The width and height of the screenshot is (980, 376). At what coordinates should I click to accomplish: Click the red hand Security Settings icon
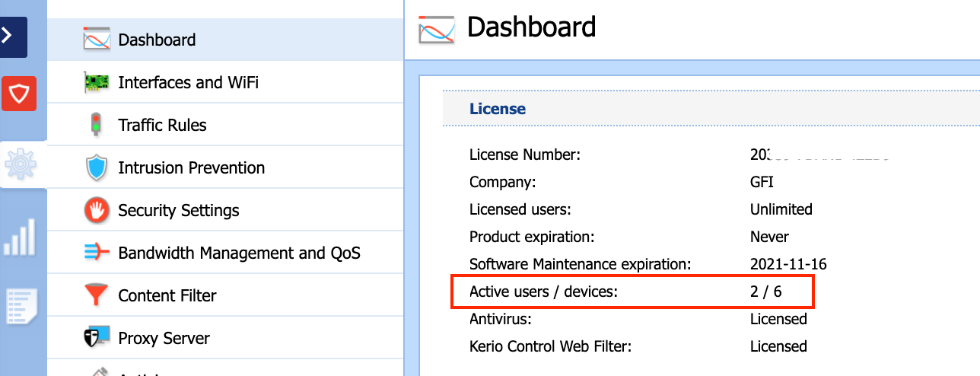tap(97, 211)
